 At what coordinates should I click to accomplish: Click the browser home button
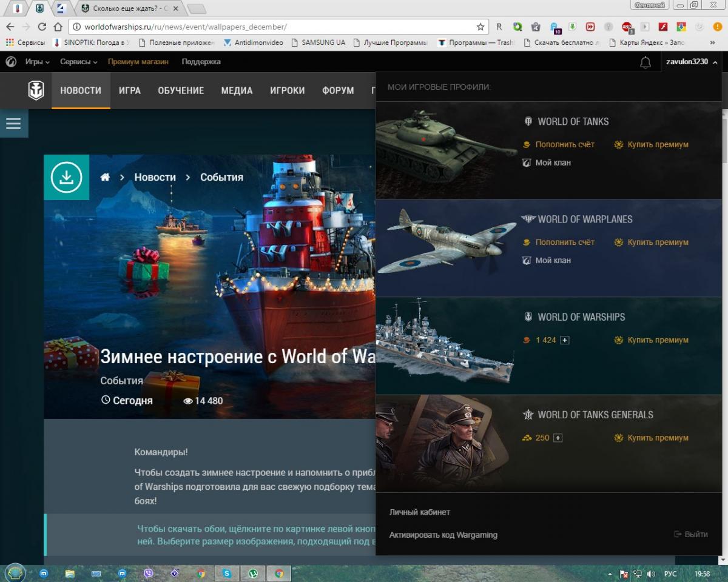58,27
